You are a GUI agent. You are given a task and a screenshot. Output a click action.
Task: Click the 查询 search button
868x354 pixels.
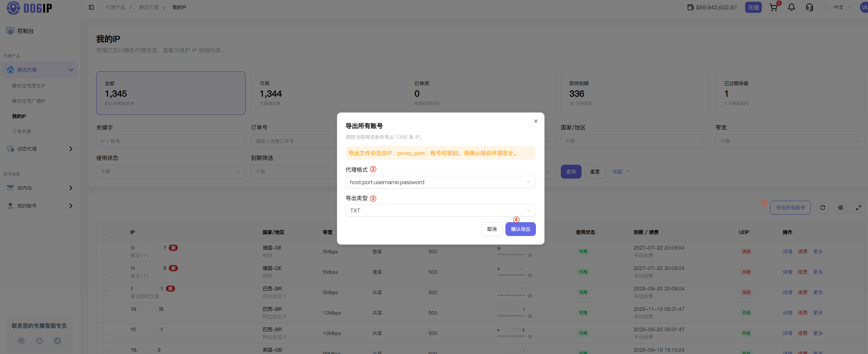[571, 172]
